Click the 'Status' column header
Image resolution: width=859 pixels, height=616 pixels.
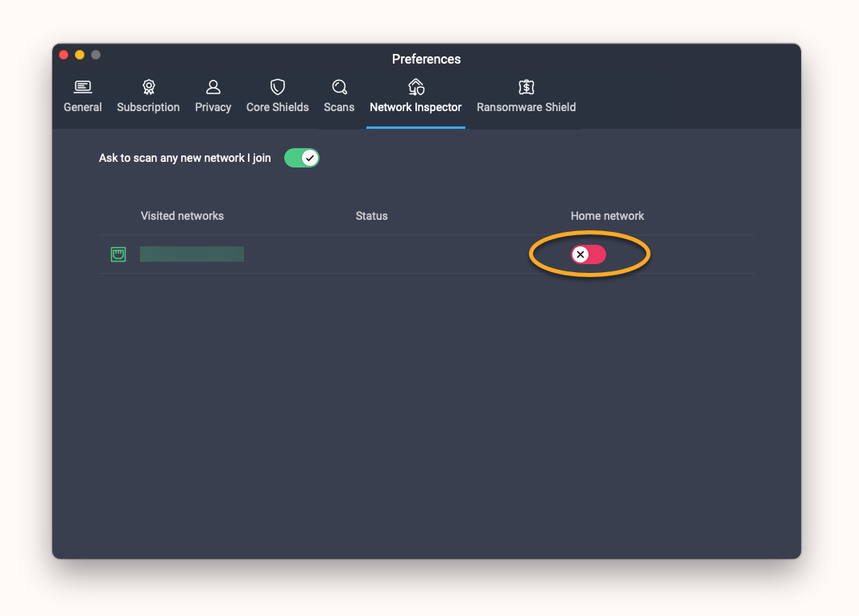click(x=372, y=216)
